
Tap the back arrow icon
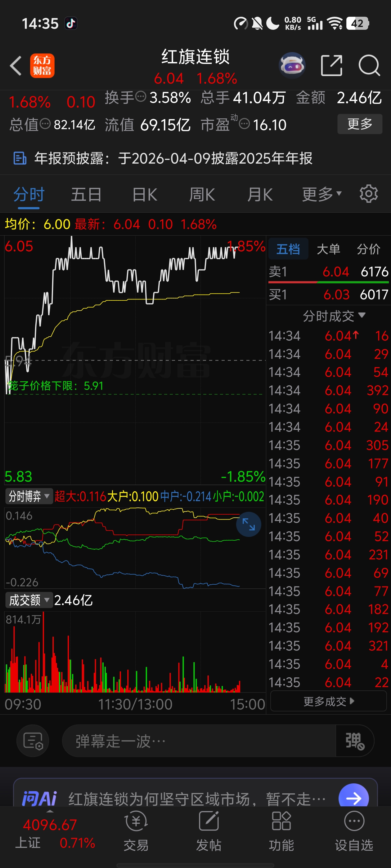[16, 65]
